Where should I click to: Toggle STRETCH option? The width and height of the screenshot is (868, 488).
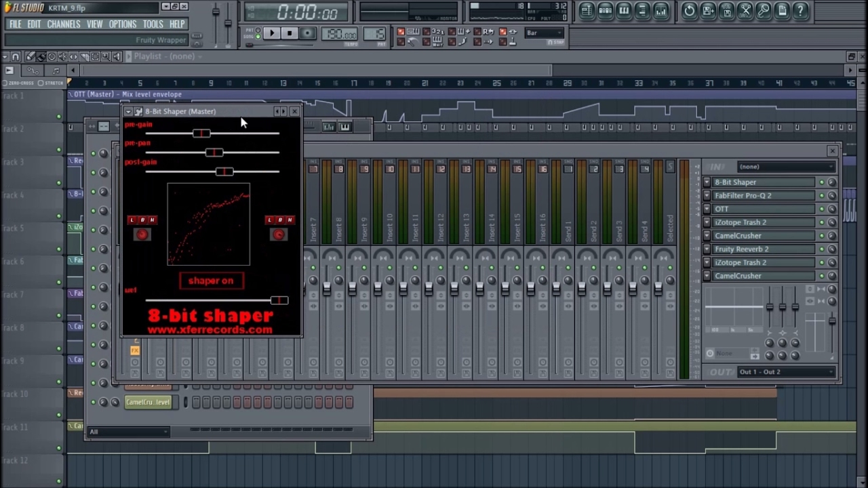52,83
